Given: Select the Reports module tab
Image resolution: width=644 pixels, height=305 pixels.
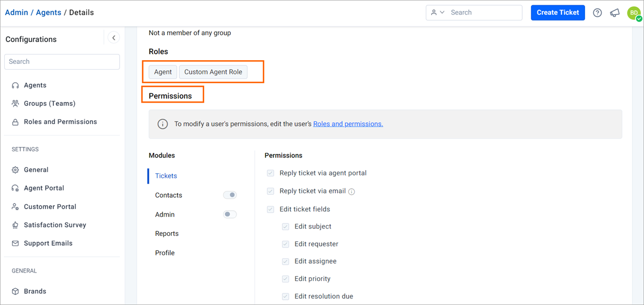Looking at the screenshot, I should 167,234.
